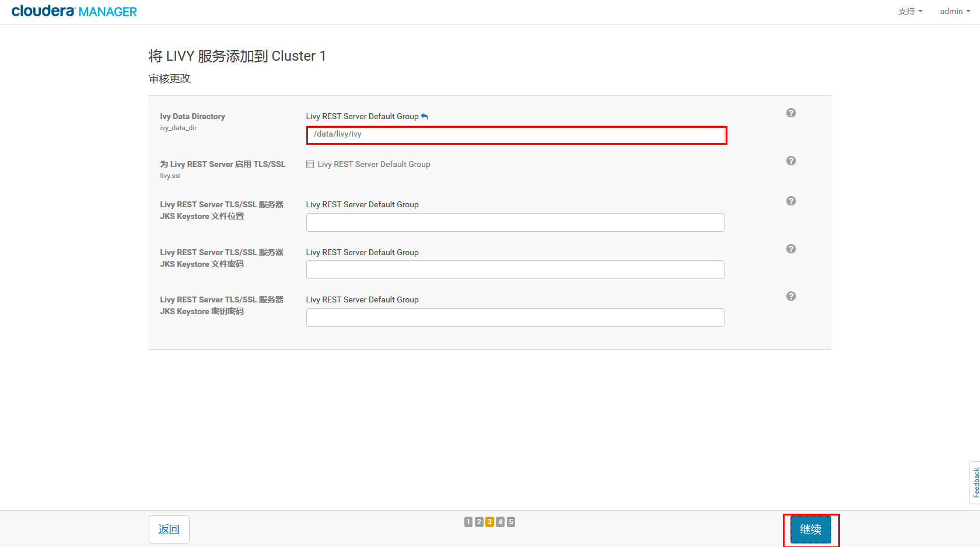Open help for JKS Keystore 文件位置

coord(791,201)
